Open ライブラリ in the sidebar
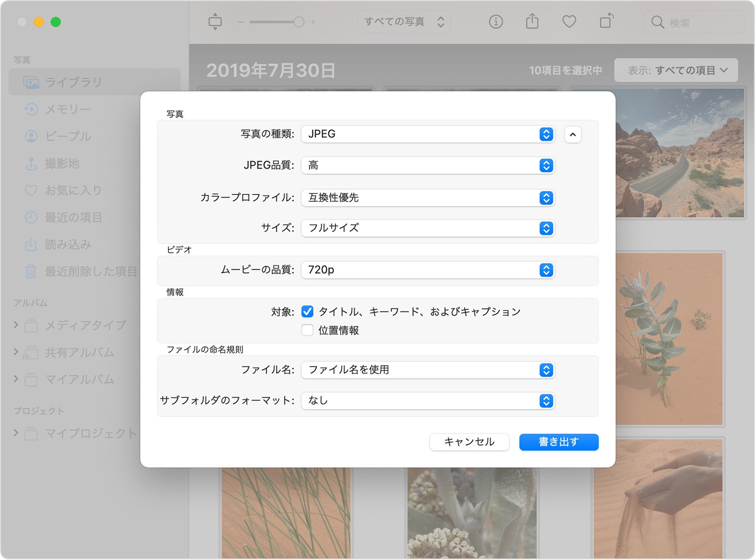The height and width of the screenshot is (560, 755). 74,82
